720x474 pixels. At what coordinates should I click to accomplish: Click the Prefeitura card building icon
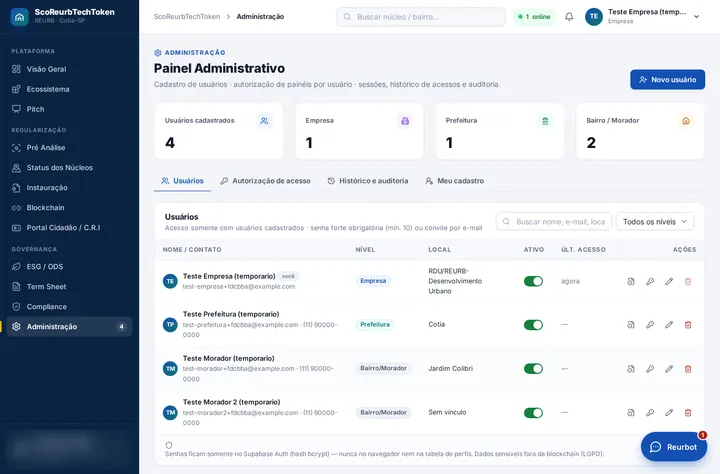(545, 121)
